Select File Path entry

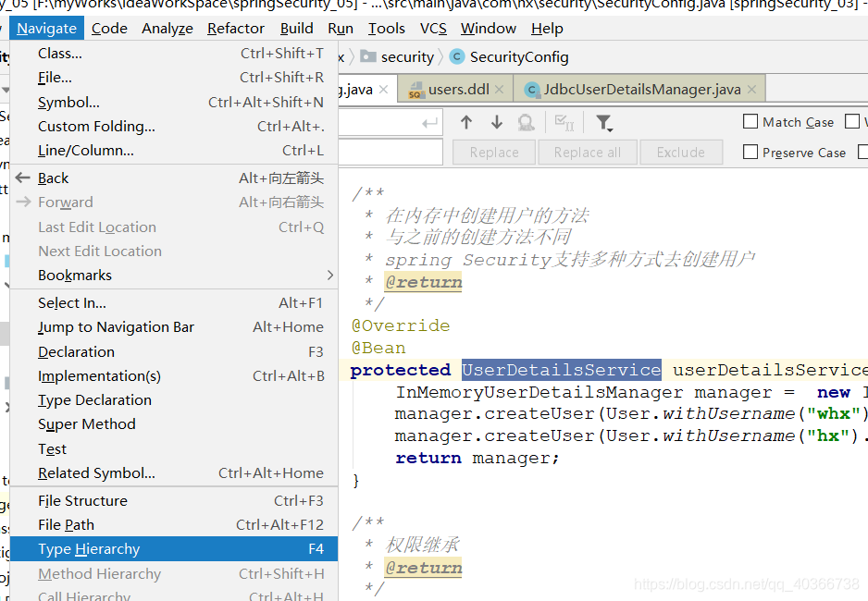[174, 524]
